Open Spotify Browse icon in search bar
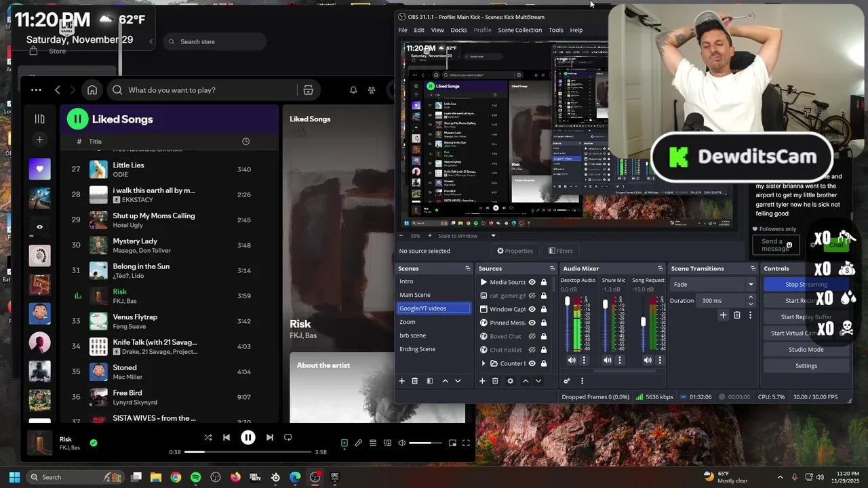 [x=308, y=90]
